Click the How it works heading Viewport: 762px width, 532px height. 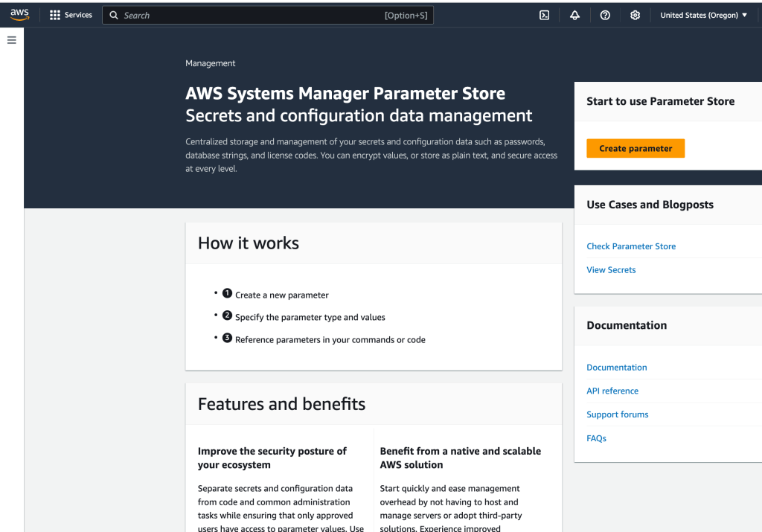(249, 243)
